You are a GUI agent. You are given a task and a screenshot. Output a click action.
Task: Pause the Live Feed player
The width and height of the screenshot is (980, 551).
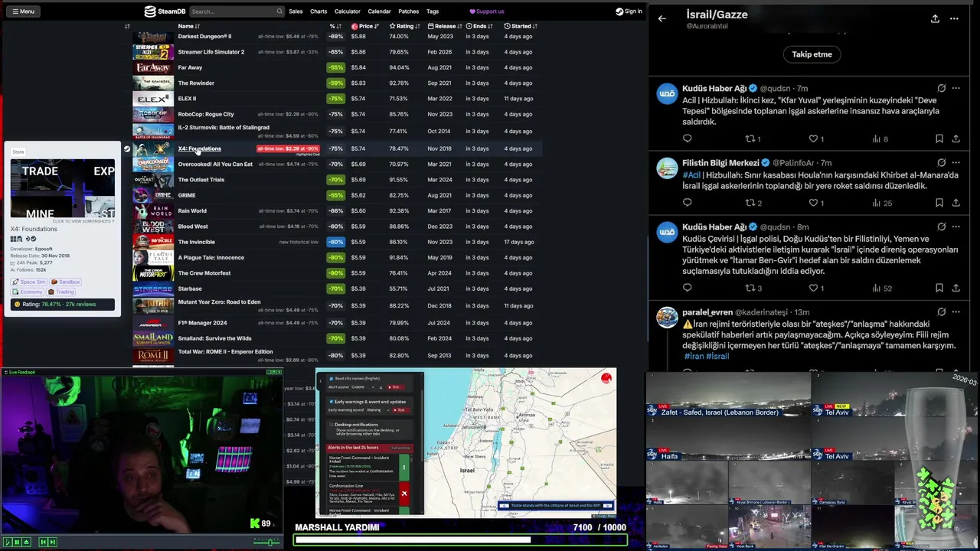click(16, 542)
